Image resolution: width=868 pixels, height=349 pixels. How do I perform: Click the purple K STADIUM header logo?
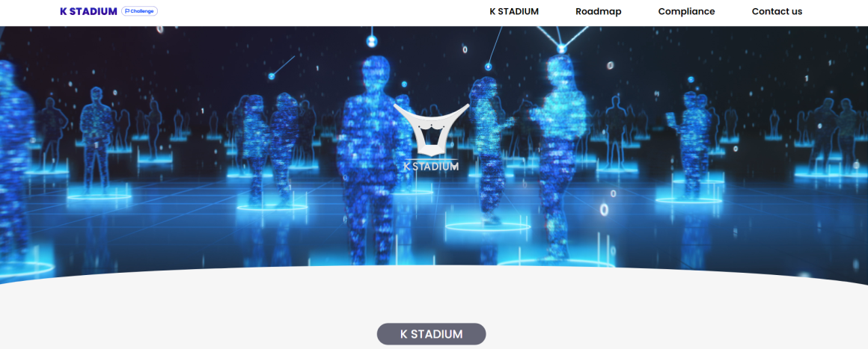point(88,11)
